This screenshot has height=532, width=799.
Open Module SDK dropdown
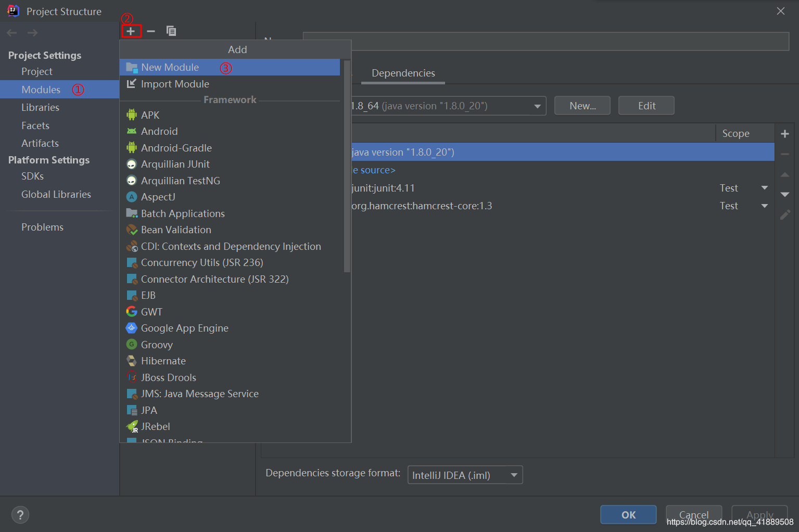(537, 106)
